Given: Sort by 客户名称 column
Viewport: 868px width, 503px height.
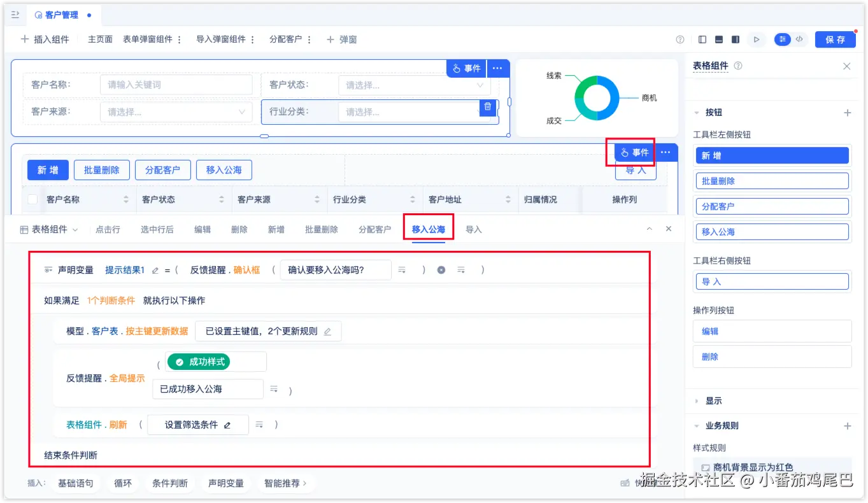Looking at the screenshot, I should [126, 199].
